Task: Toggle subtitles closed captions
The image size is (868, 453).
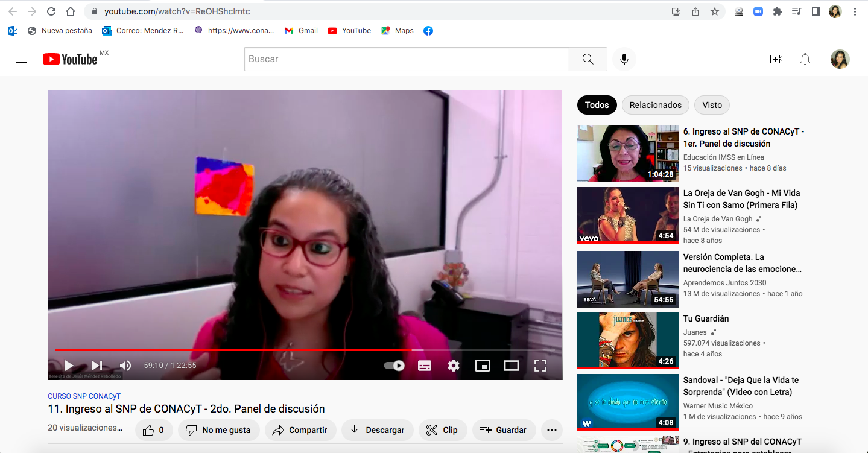Action: pyautogui.click(x=425, y=366)
